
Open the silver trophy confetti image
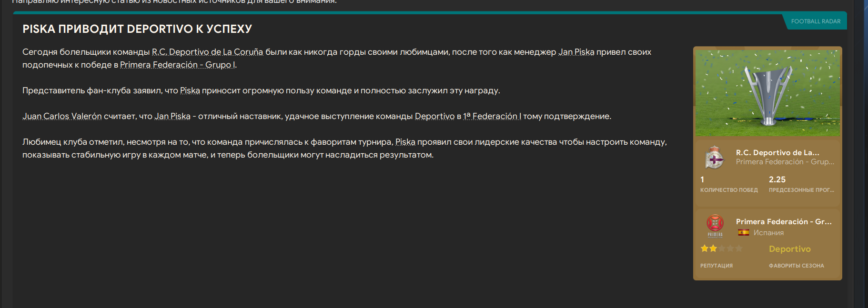coord(767,93)
